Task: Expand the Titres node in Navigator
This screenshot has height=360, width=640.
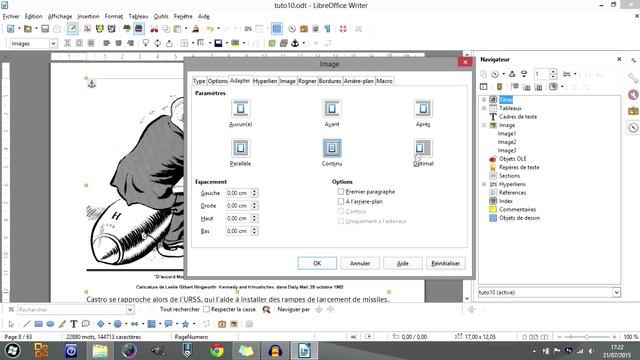Action: tap(484, 100)
